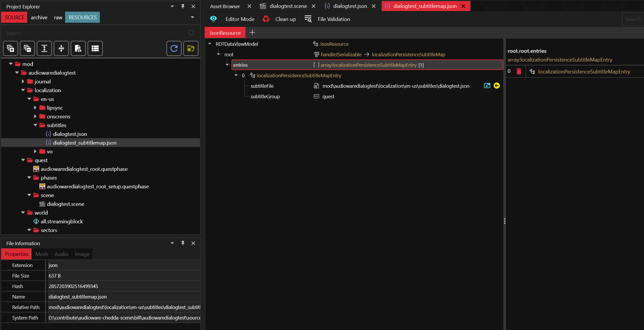Click the blue add-to-project icon beside subtitleFile
644x330 pixels.
point(487,86)
